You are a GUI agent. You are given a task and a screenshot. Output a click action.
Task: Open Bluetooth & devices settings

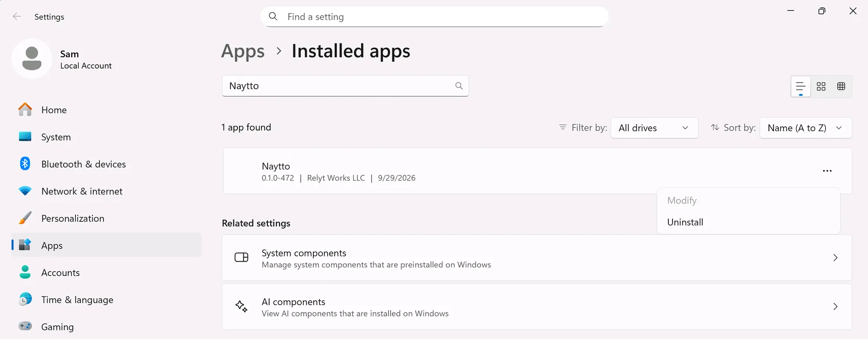click(106, 164)
